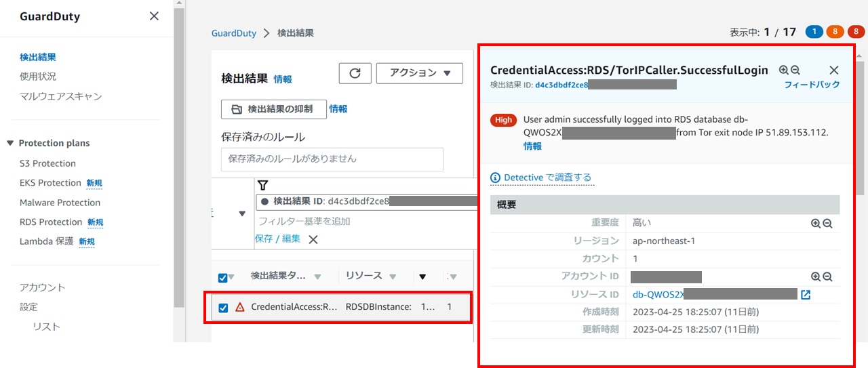Open 使用状況 in the sidebar

(x=38, y=77)
